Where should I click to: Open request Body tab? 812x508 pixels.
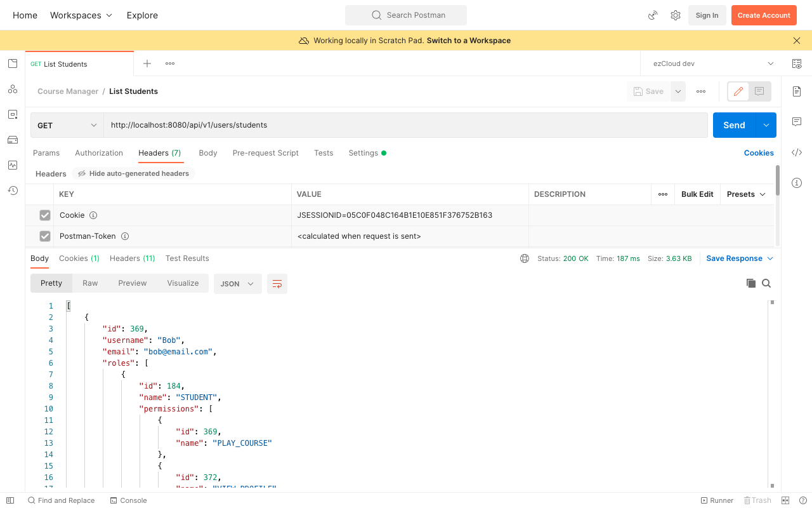click(208, 153)
